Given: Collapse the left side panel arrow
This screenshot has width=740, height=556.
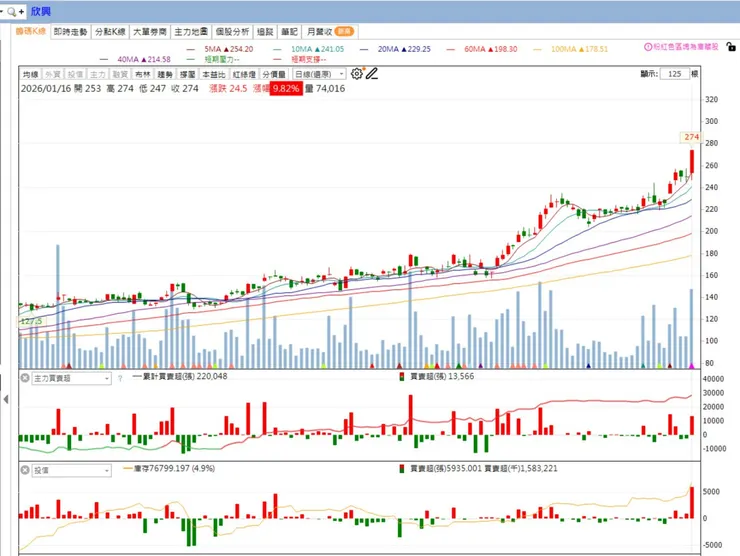Looking at the screenshot, I should point(6,399).
